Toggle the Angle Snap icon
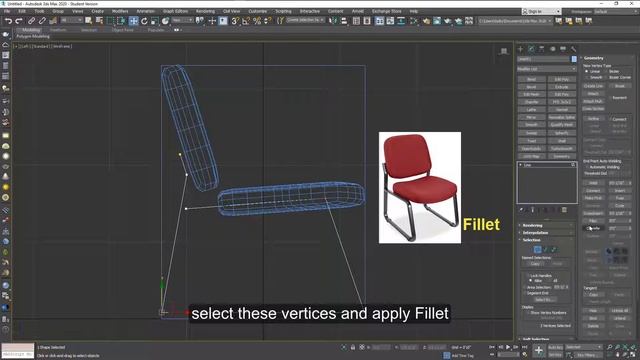Screen dimensions: 640x360 pyautogui.click(x=246, y=21)
